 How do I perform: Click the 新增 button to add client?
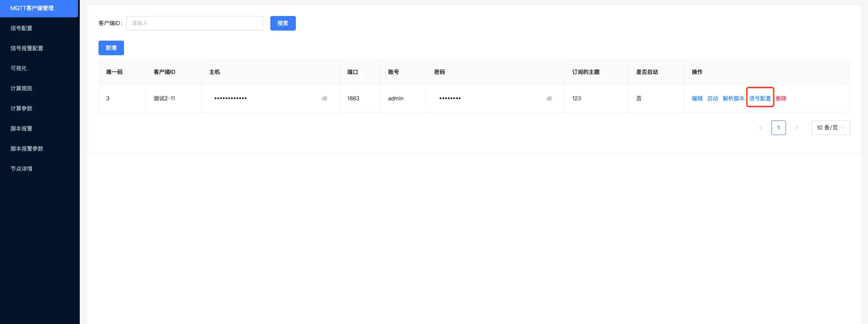[x=111, y=48]
